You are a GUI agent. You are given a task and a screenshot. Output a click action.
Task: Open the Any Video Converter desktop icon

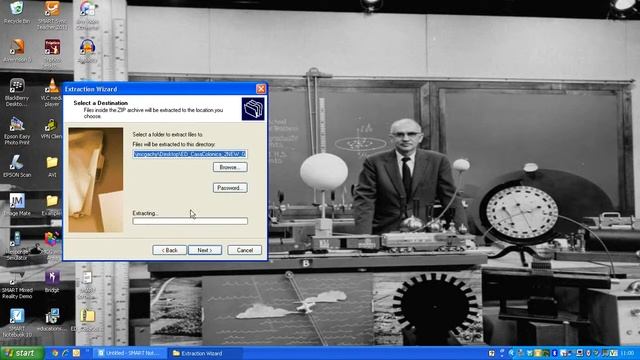87,15
